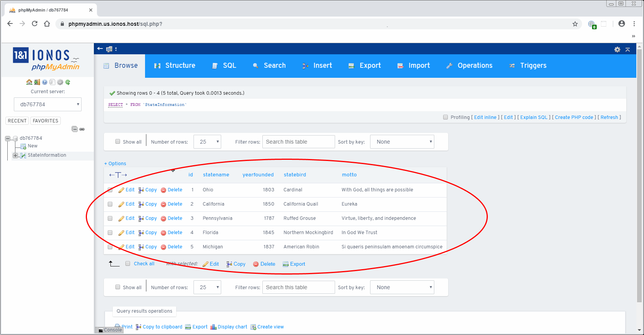644x335 pixels.
Task: Click red Delete icon for Pennsylvania row
Action: pyautogui.click(x=164, y=218)
